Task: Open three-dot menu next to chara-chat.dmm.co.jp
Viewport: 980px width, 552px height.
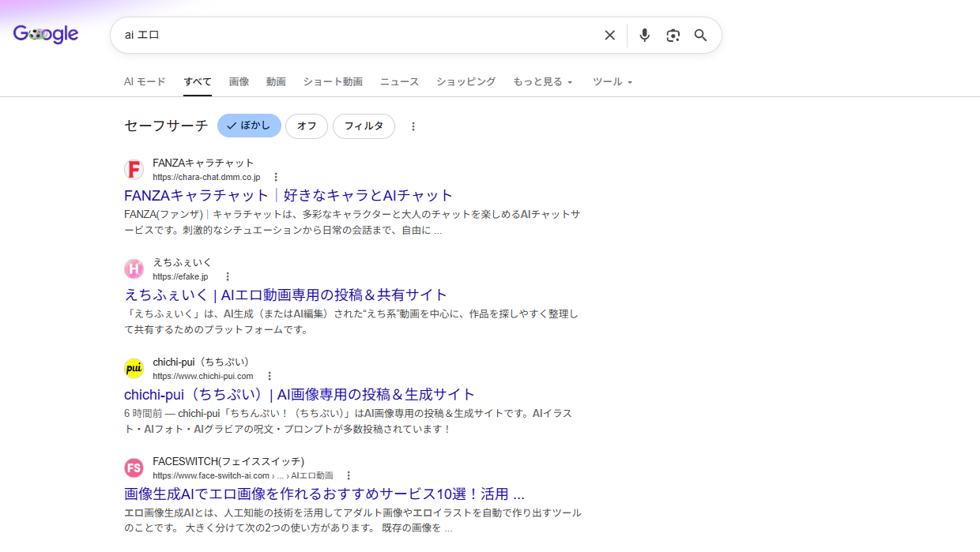Action: pyautogui.click(x=276, y=177)
